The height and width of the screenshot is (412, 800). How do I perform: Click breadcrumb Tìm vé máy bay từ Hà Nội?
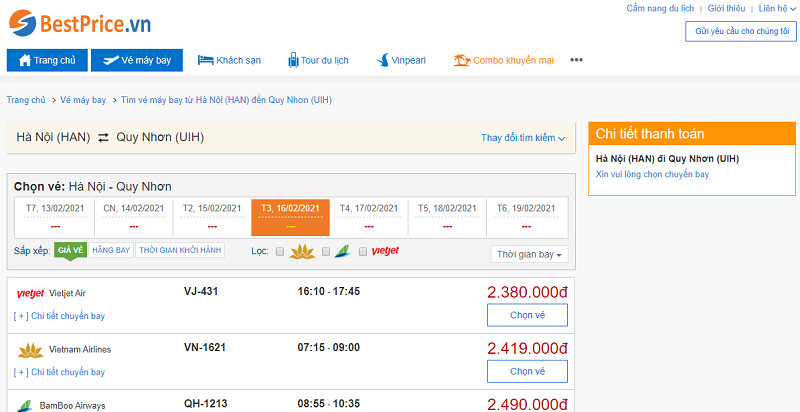(226, 100)
